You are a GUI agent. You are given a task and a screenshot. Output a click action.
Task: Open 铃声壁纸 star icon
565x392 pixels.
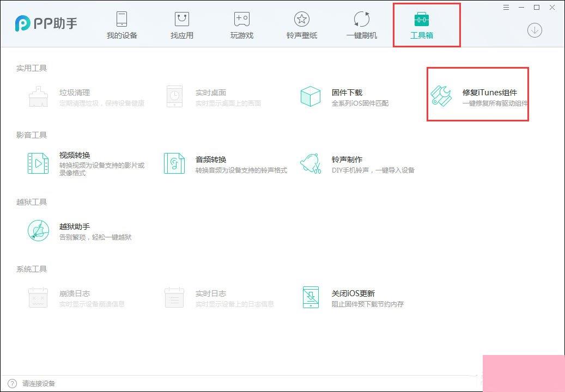pyautogui.click(x=302, y=19)
